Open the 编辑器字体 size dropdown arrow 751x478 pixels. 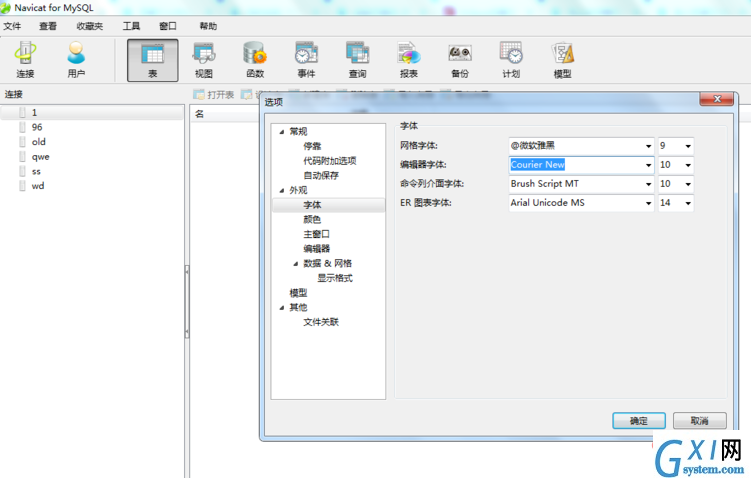(688, 165)
